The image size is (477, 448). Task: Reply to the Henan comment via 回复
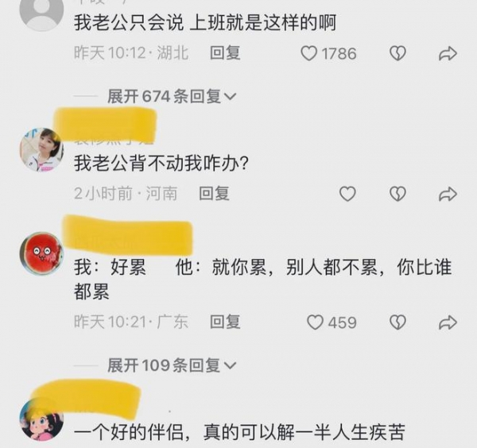click(x=214, y=194)
